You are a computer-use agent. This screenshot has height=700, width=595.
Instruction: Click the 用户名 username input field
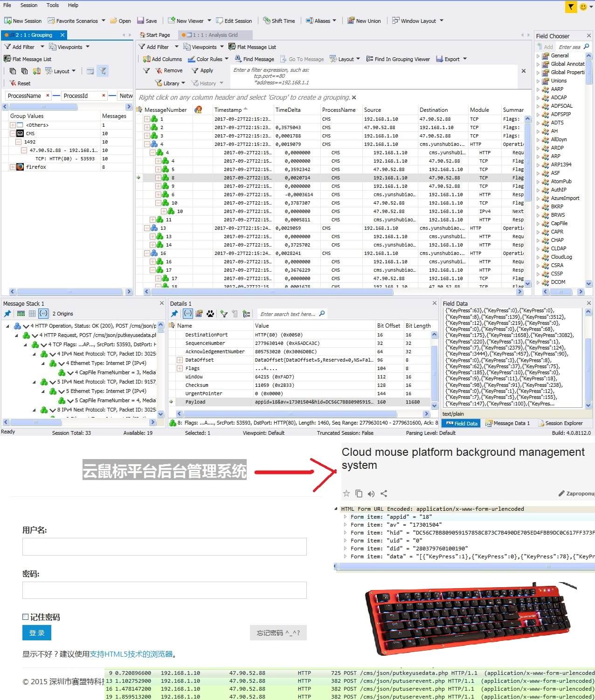(x=164, y=547)
